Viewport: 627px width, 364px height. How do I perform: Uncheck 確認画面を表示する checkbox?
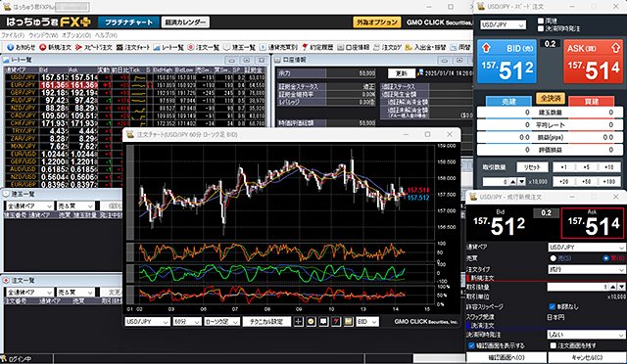tap(471, 345)
